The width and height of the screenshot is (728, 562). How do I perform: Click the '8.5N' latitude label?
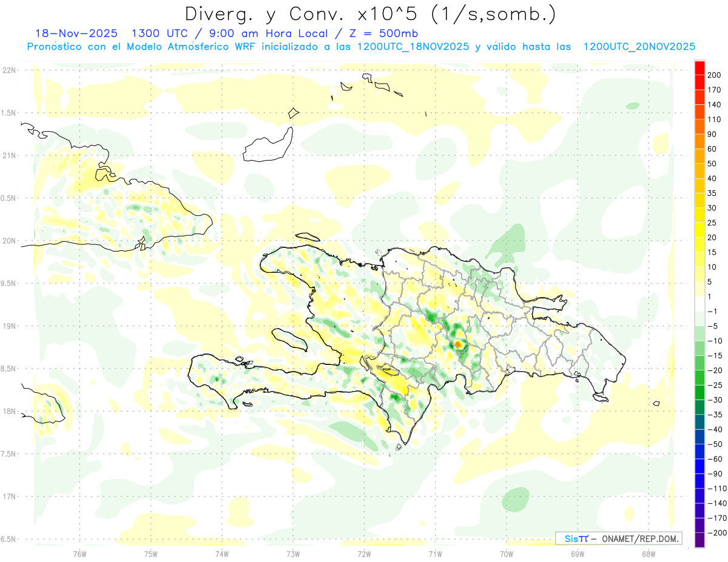(8, 369)
